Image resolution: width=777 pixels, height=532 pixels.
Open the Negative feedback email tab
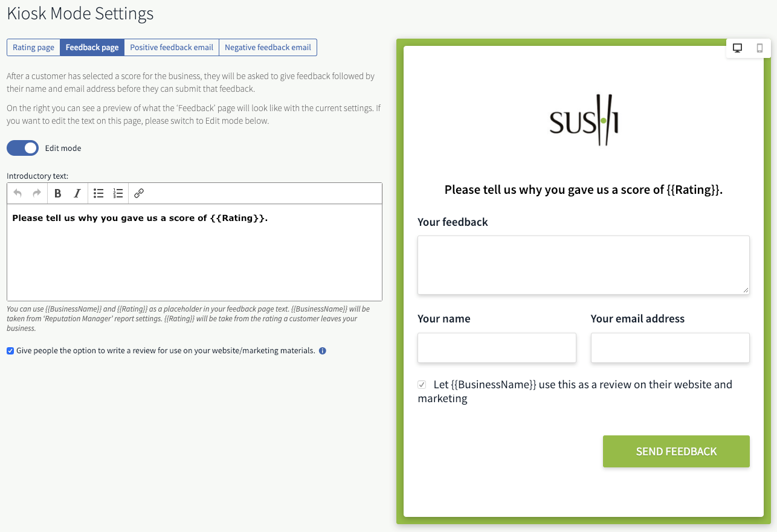tap(268, 48)
